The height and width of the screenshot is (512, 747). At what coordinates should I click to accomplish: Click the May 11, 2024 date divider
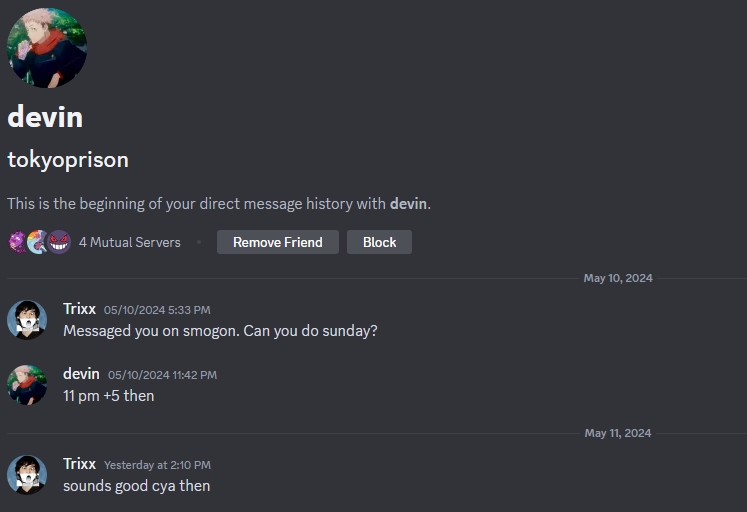pyautogui.click(x=617, y=433)
